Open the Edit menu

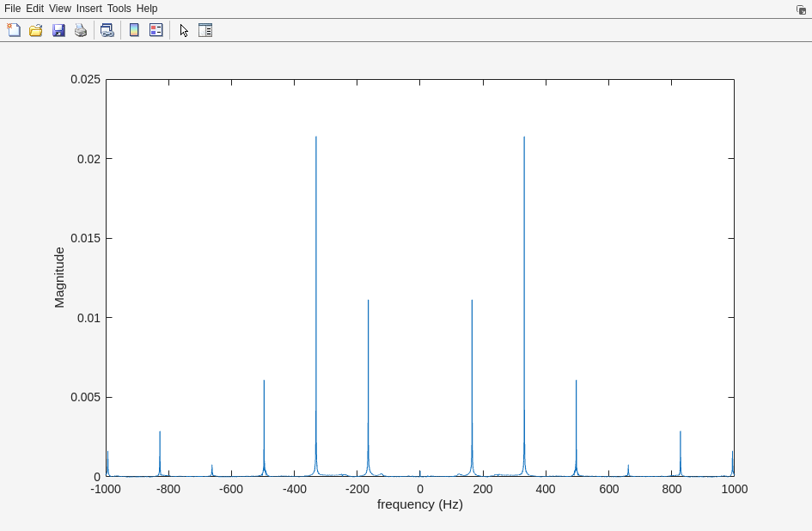pyautogui.click(x=34, y=9)
